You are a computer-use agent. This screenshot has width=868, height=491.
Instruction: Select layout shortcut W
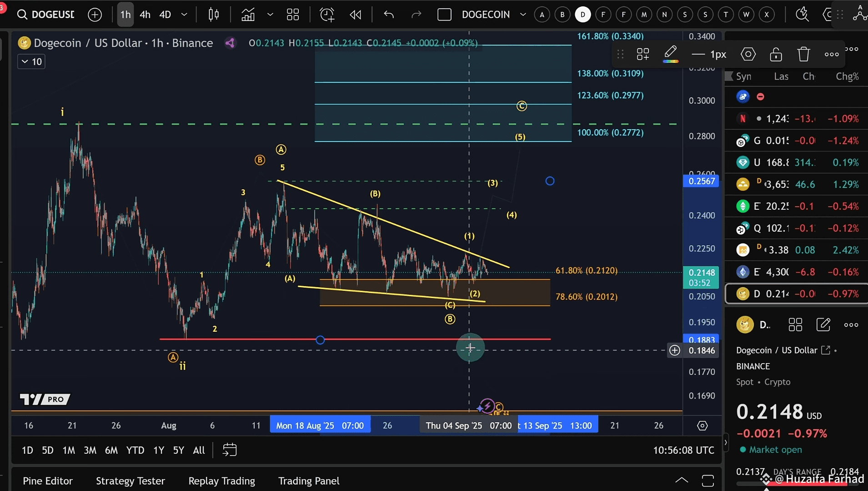[746, 15]
